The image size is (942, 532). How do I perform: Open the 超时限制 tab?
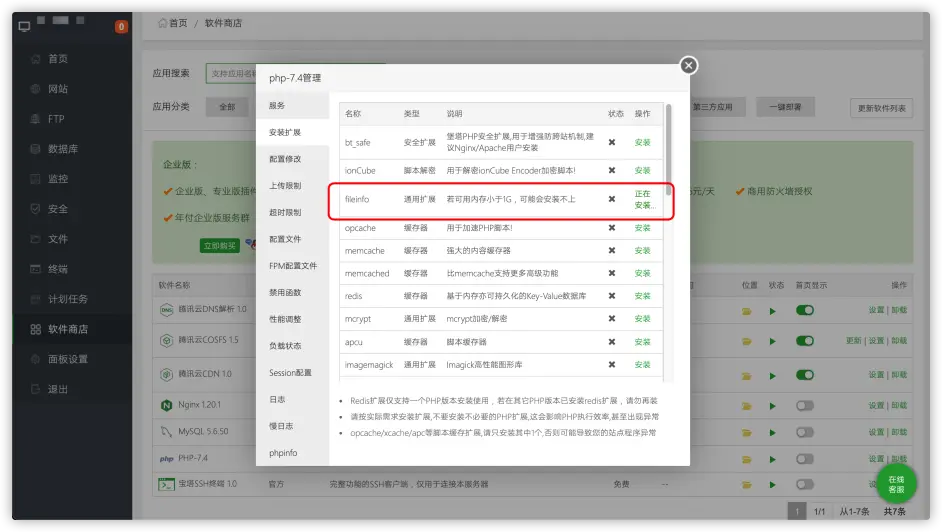[x=285, y=213]
